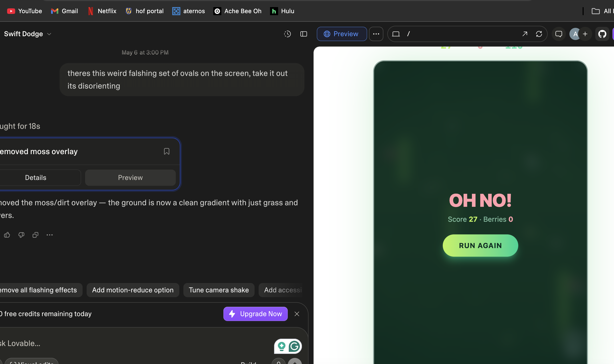This screenshot has height=364, width=614.
Task: Refresh the preview with reload icon
Action: click(539, 34)
